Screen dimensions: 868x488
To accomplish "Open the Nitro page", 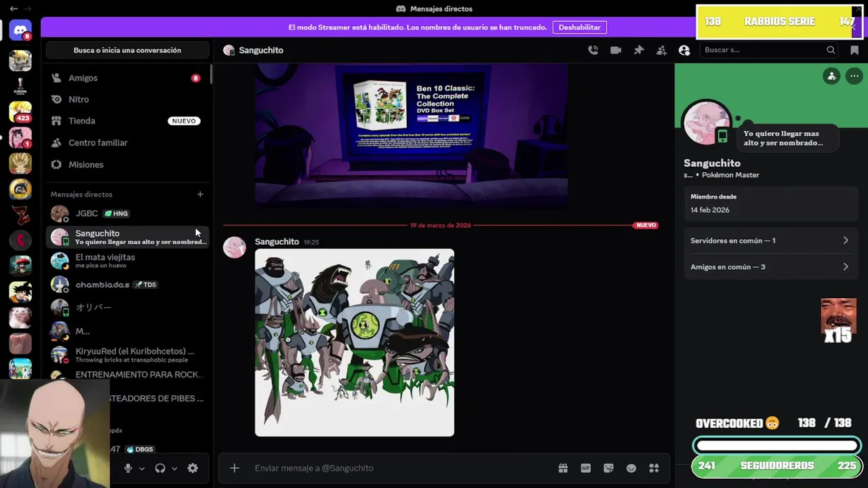I will point(127,100).
